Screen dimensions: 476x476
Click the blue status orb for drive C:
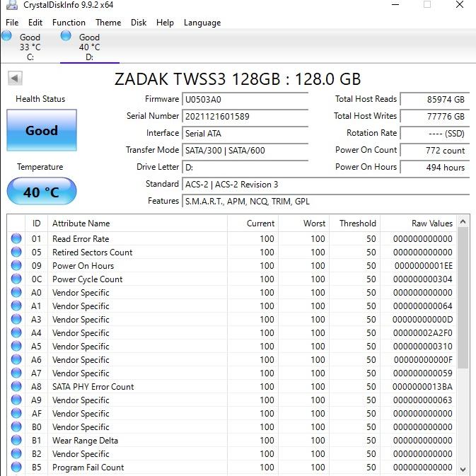point(6,35)
